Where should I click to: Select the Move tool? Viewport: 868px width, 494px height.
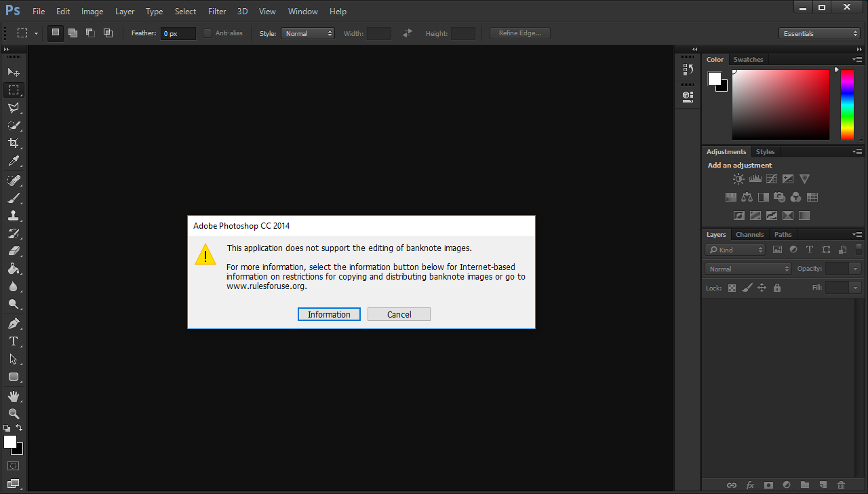14,72
